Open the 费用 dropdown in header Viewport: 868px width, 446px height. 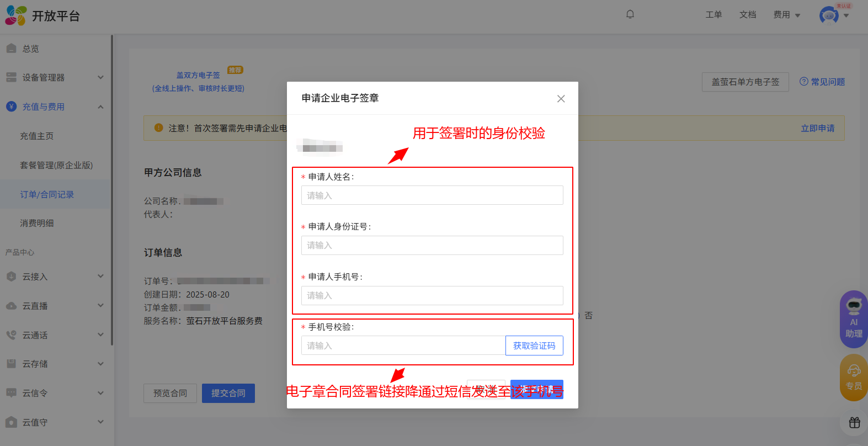click(786, 15)
